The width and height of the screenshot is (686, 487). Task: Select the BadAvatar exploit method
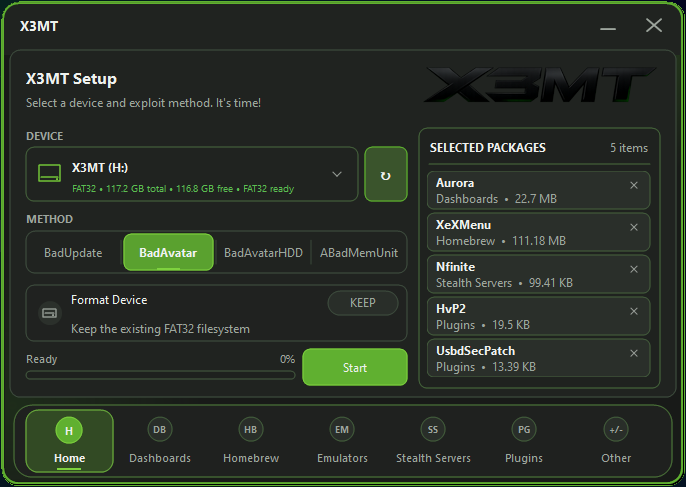point(168,252)
